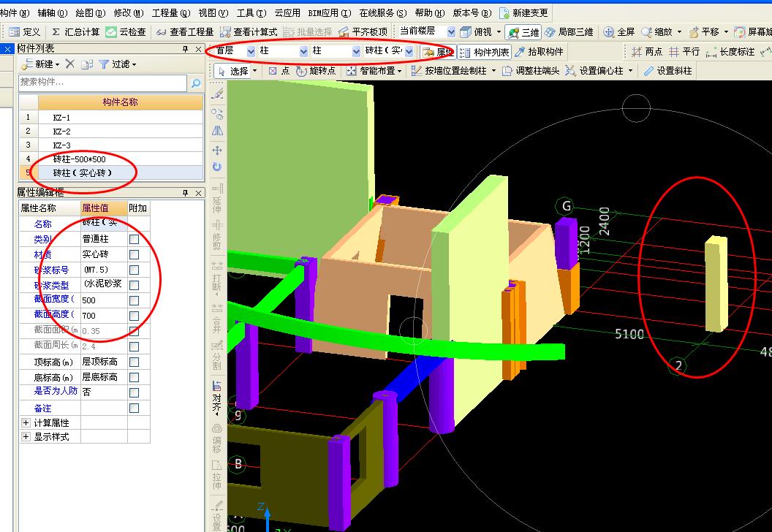Open the 工程量 menu

click(171, 13)
